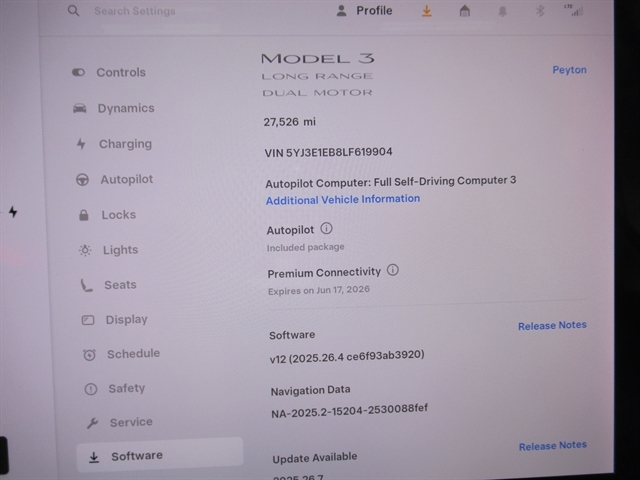Select Locks in the sidebar

coord(118,215)
